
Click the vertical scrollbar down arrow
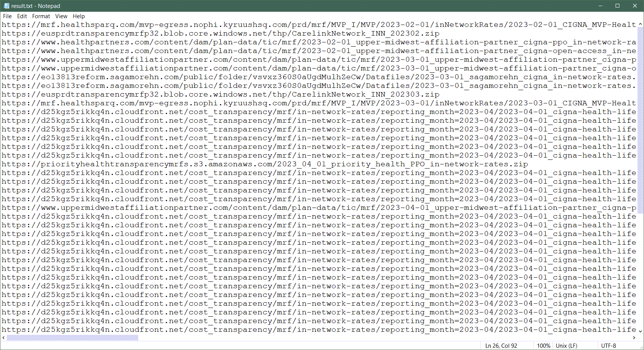(x=640, y=331)
